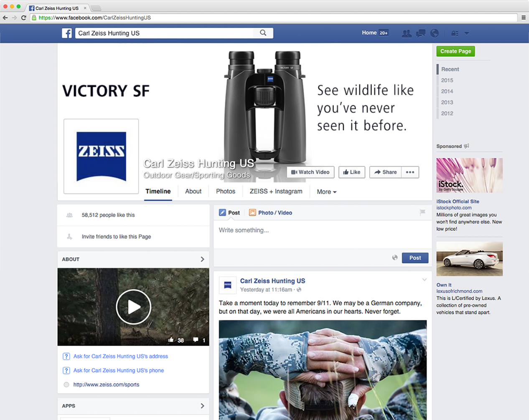Image resolution: width=529 pixels, height=420 pixels.
Task: Click the ZEISS profile picture
Action: tap(101, 156)
